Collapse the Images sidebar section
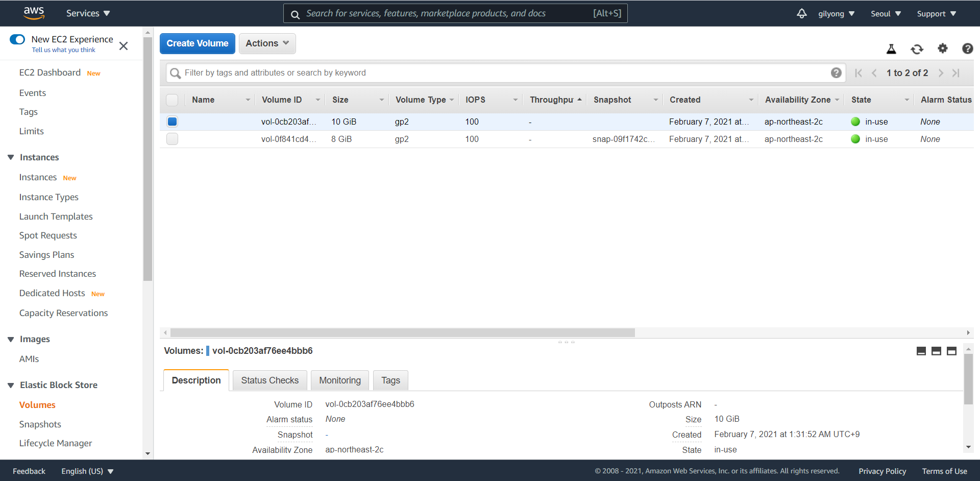The image size is (980, 481). 11,339
